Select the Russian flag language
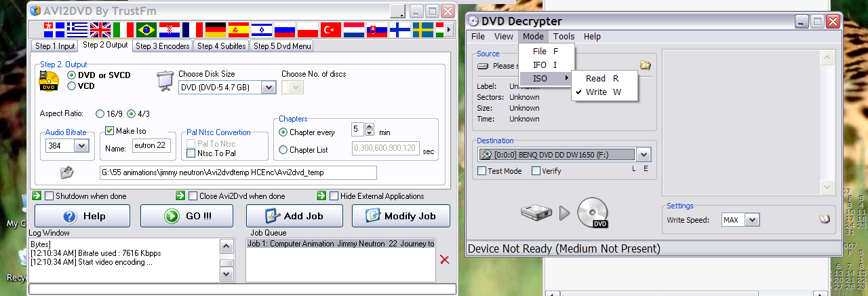 284,30
